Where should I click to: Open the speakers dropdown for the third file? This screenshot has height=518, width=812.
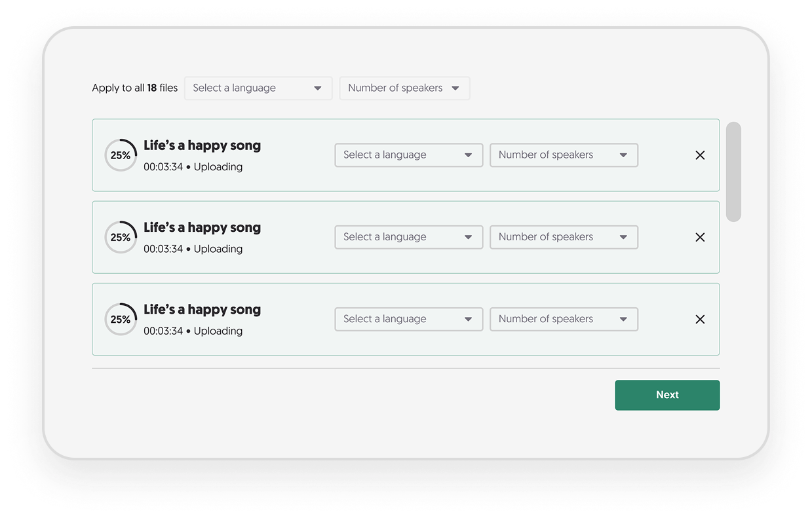point(564,319)
